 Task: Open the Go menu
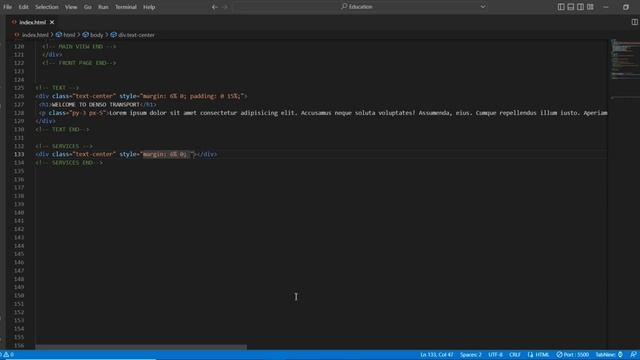pyautogui.click(x=87, y=7)
